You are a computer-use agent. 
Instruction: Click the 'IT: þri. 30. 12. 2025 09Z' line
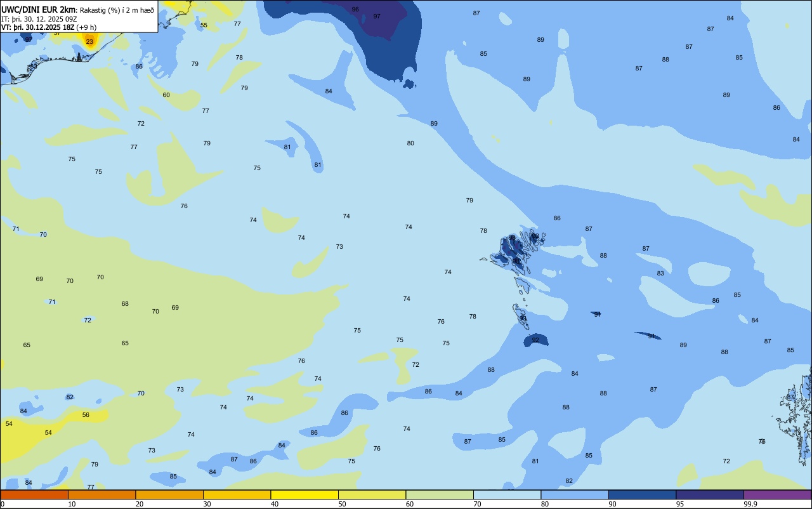[39, 18]
